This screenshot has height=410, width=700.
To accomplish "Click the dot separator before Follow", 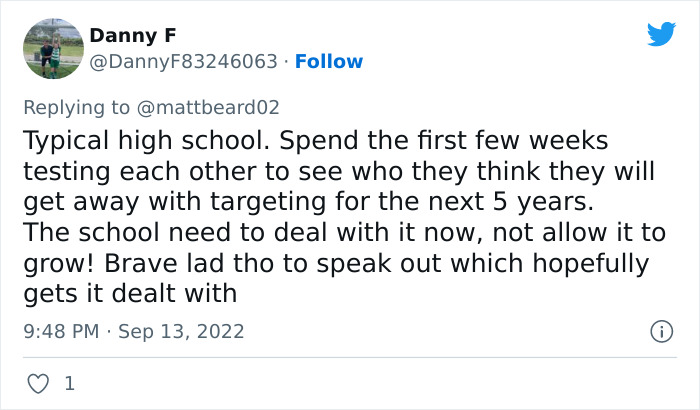I will tap(285, 62).
